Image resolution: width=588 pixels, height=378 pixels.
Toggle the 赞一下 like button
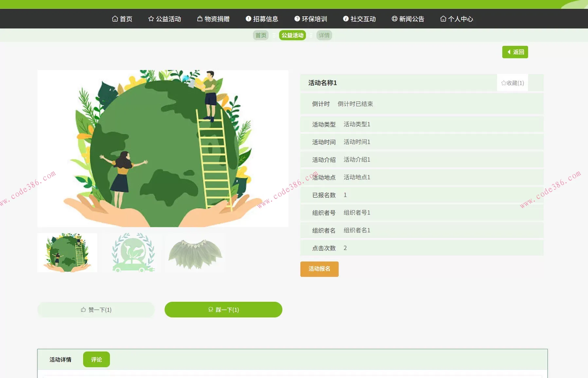pyautogui.click(x=96, y=310)
